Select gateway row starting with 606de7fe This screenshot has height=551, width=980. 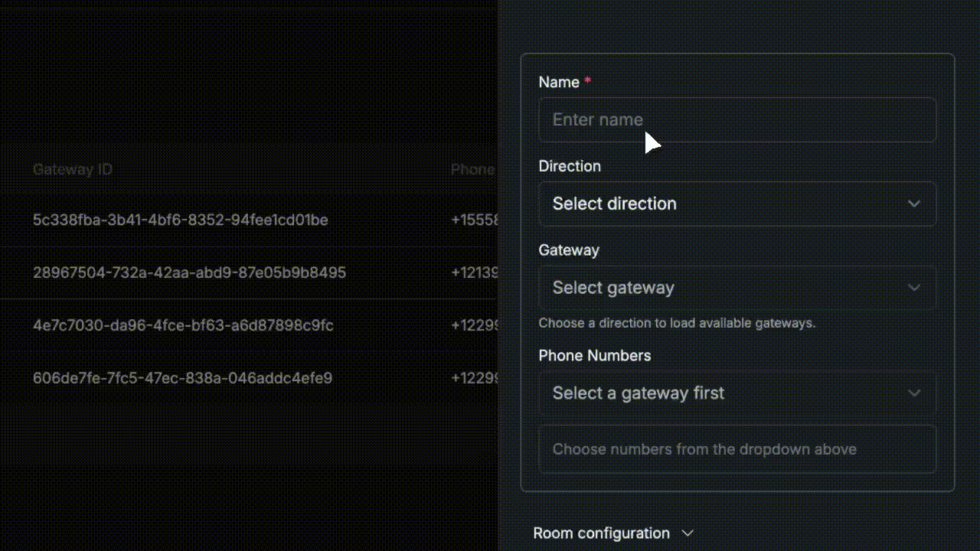pos(182,378)
